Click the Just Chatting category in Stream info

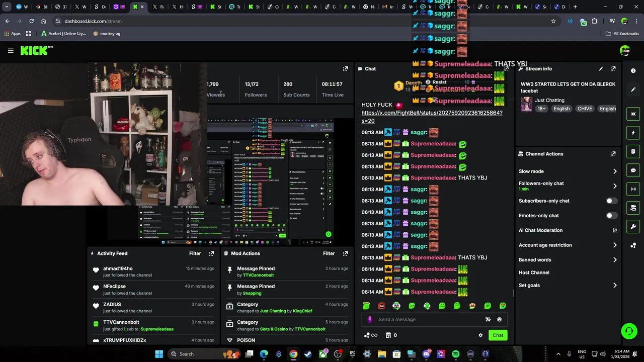coord(549,101)
